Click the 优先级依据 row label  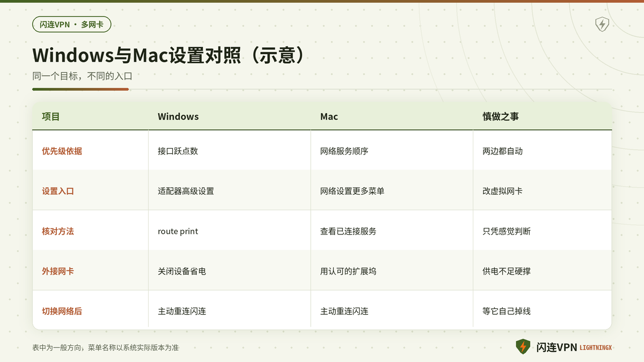tap(62, 151)
